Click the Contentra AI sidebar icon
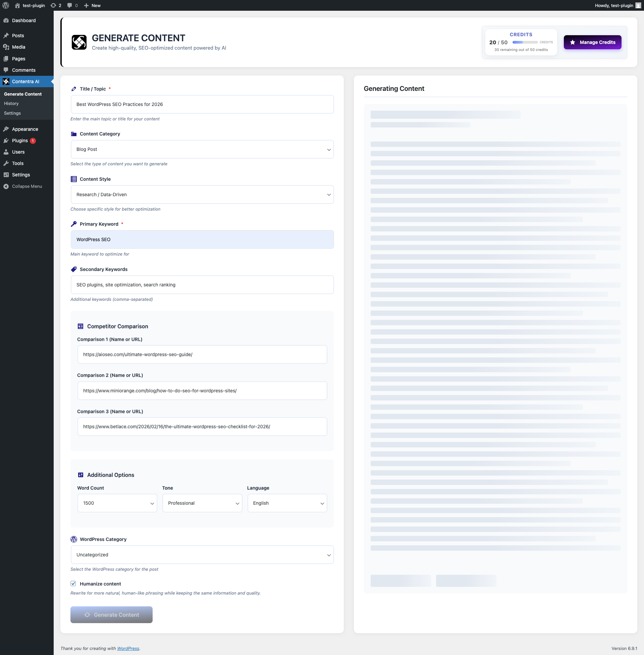Viewport: 644px width, 655px height. (x=6, y=81)
